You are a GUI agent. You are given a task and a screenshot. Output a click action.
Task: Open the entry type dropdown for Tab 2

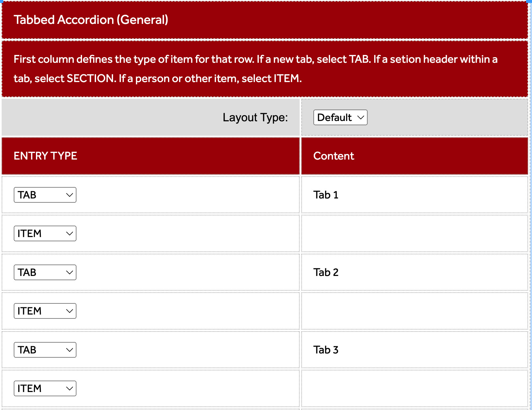click(45, 272)
